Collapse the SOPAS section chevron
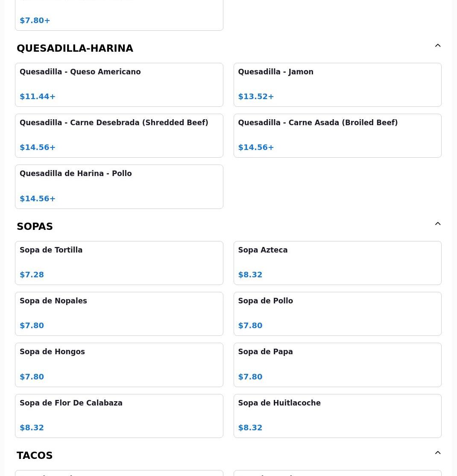Image resolution: width=457 pixels, height=476 pixels. coord(438,224)
